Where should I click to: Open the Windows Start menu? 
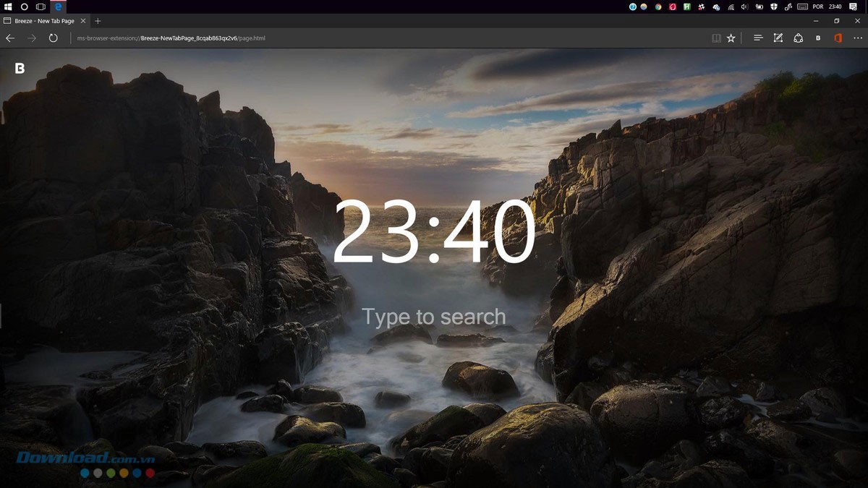[8, 7]
